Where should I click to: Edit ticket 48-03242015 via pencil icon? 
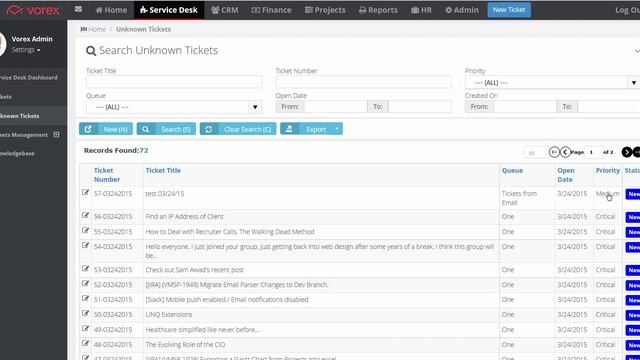coord(85,343)
